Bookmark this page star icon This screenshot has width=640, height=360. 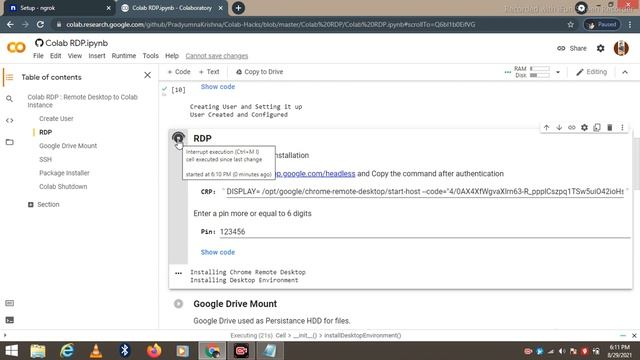[x=571, y=24]
